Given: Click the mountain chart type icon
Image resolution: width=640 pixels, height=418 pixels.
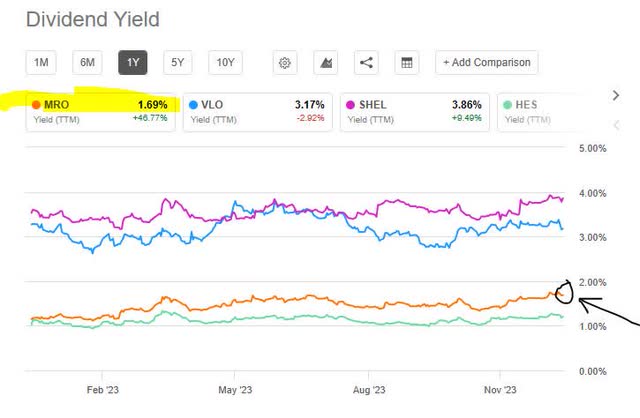Looking at the screenshot, I should (325, 63).
